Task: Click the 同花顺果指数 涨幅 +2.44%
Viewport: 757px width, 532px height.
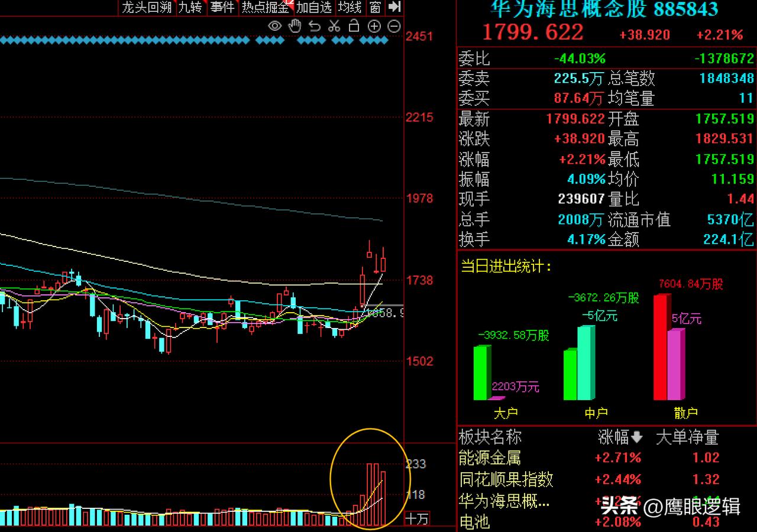Action: coord(617,479)
